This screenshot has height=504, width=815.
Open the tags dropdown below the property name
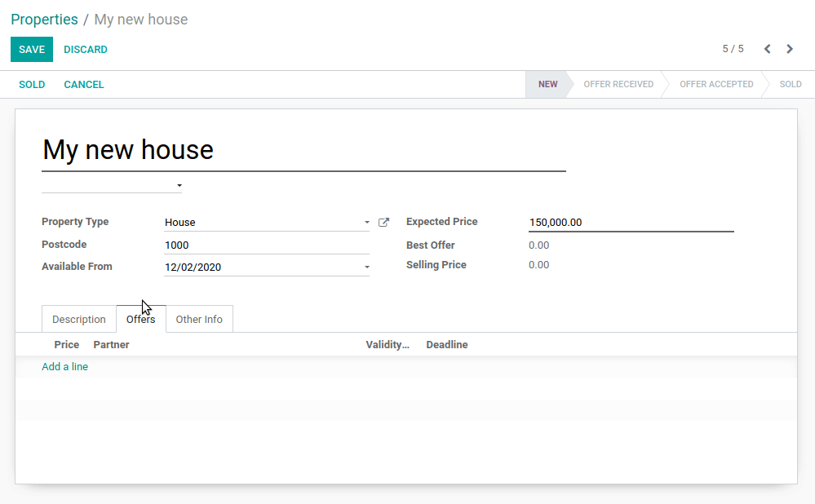tap(178, 185)
